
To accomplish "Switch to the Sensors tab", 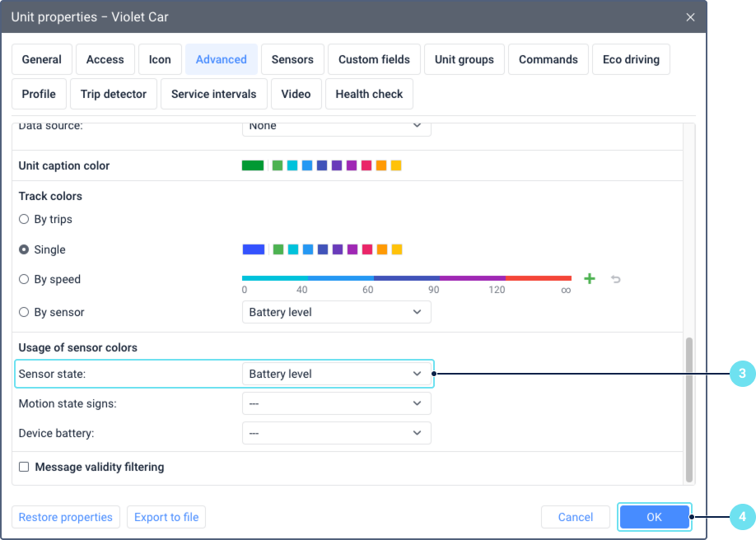I will pyautogui.click(x=292, y=59).
